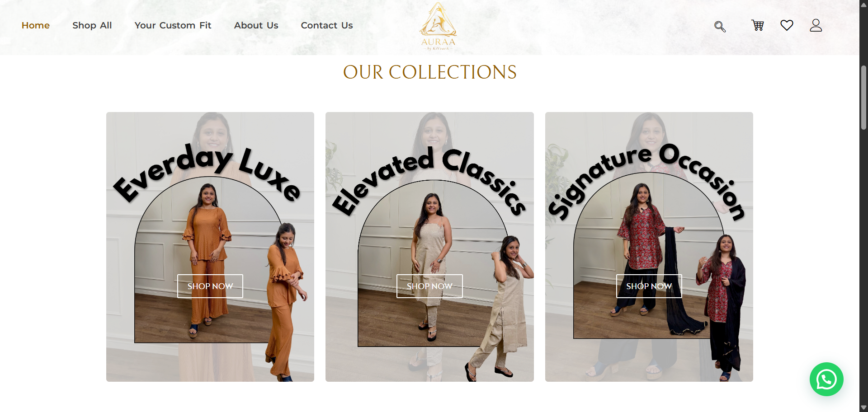Click the scrollbar down arrow
This screenshot has height=412, width=868.
pyautogui.click(x=863, y=407)
